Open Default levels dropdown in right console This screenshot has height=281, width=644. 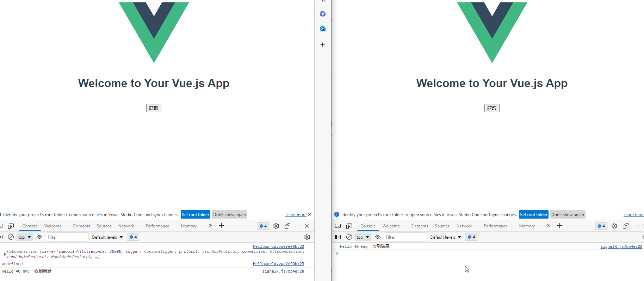pos(446,237)
